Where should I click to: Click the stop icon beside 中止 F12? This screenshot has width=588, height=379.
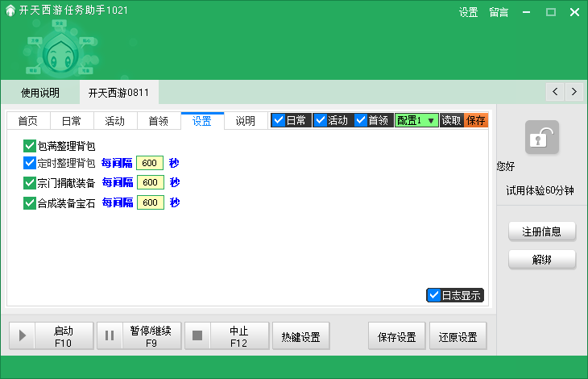click(x=197, y=336)
